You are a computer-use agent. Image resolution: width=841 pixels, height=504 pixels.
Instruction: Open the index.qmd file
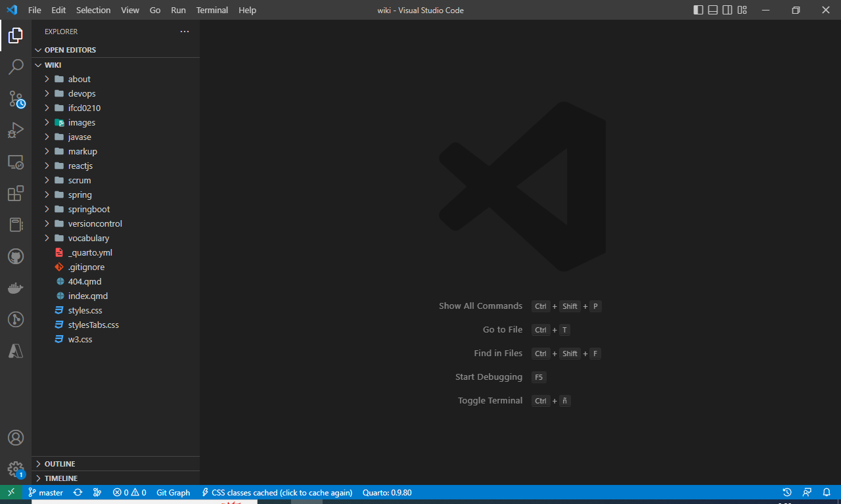[87, 296]
